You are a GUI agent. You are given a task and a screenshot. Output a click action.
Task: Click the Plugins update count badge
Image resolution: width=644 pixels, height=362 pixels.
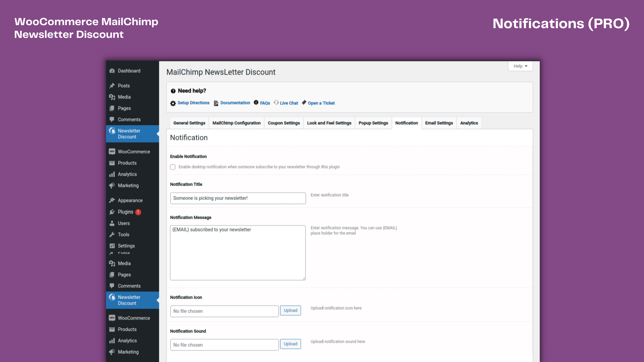pyautogui.click(x=138, y=212)
